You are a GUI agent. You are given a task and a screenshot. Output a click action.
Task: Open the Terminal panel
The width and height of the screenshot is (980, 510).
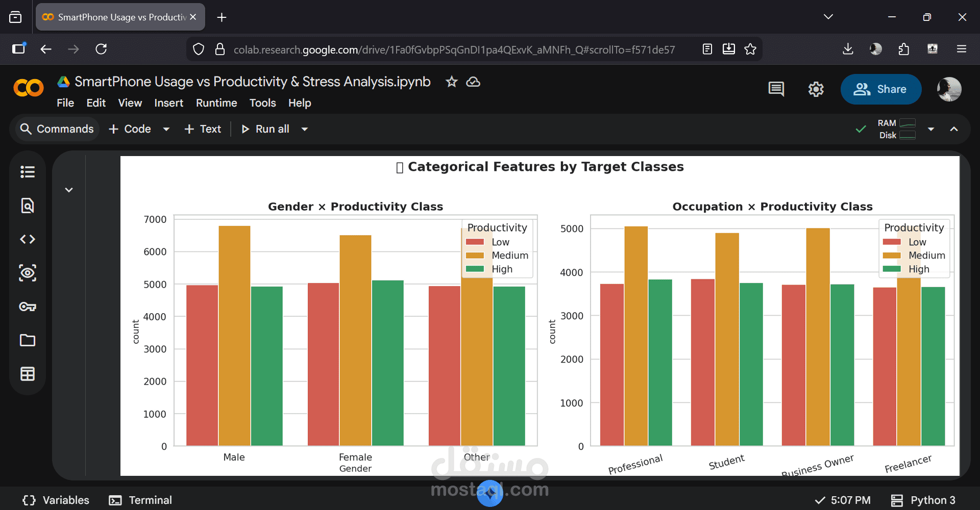tap(140, 500)
